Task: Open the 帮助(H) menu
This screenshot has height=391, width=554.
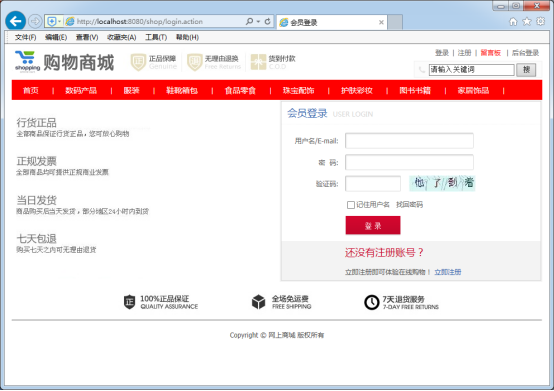Action: coord(187,37)
